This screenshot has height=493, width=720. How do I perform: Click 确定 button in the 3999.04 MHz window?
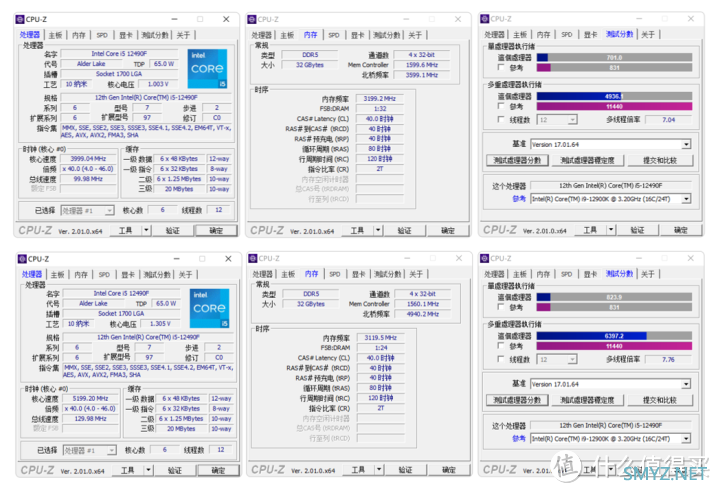pos(216,230)
